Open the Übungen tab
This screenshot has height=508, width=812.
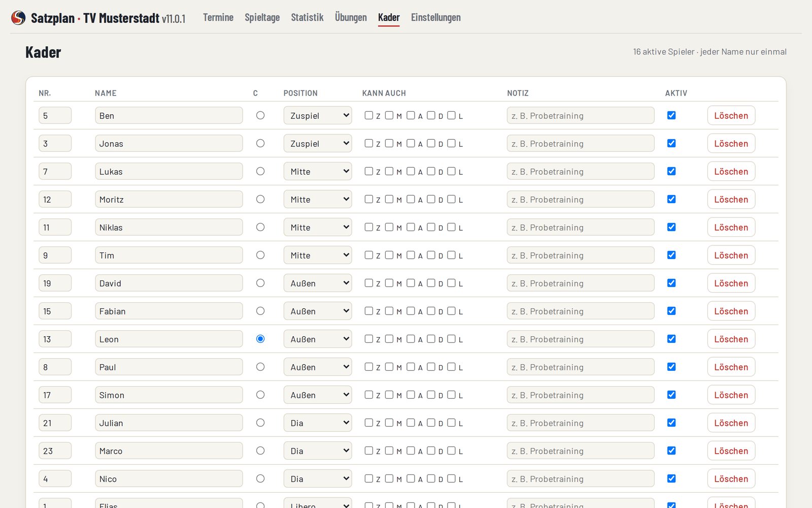351,17
